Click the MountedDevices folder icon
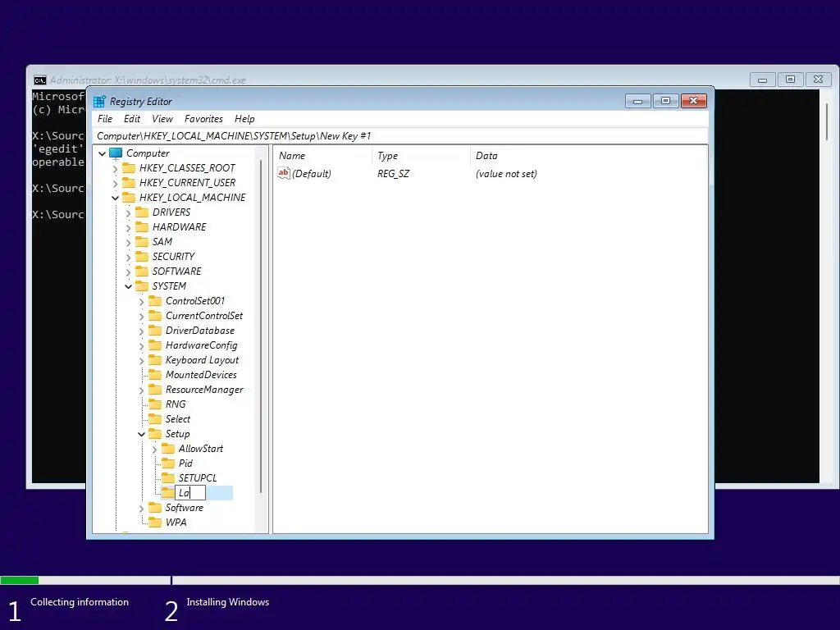840x630 pixels. (x=155, y=374)
